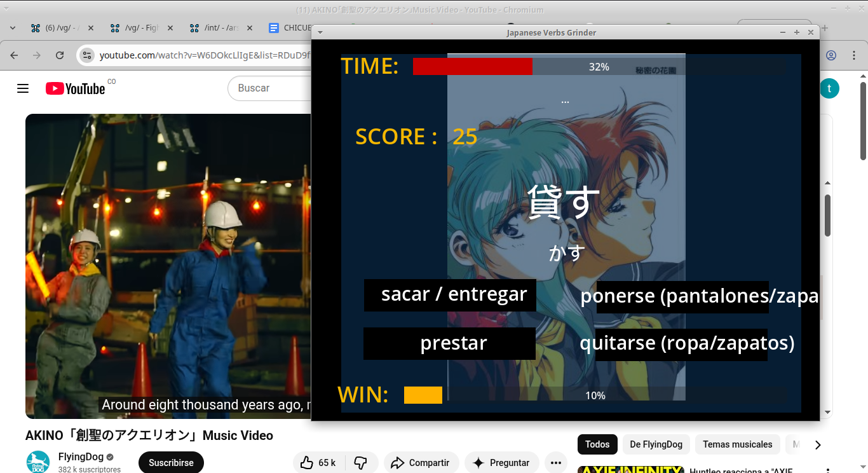Click the kanji word 貸す
This screenshot has width=868, height=473.
coord(564,202)
